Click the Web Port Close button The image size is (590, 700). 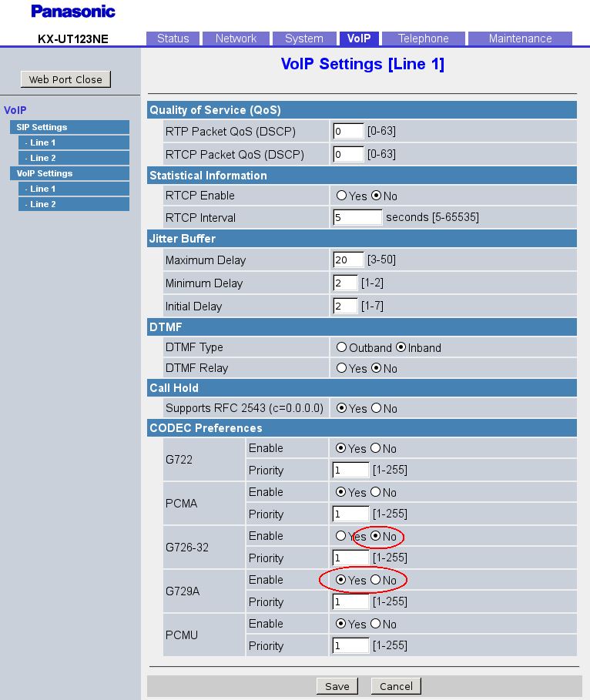point(65,79)
